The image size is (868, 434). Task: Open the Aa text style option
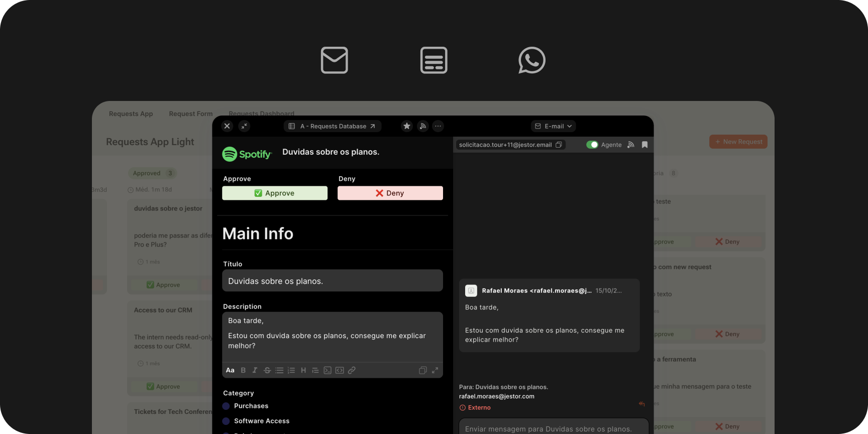click(230, 370)
